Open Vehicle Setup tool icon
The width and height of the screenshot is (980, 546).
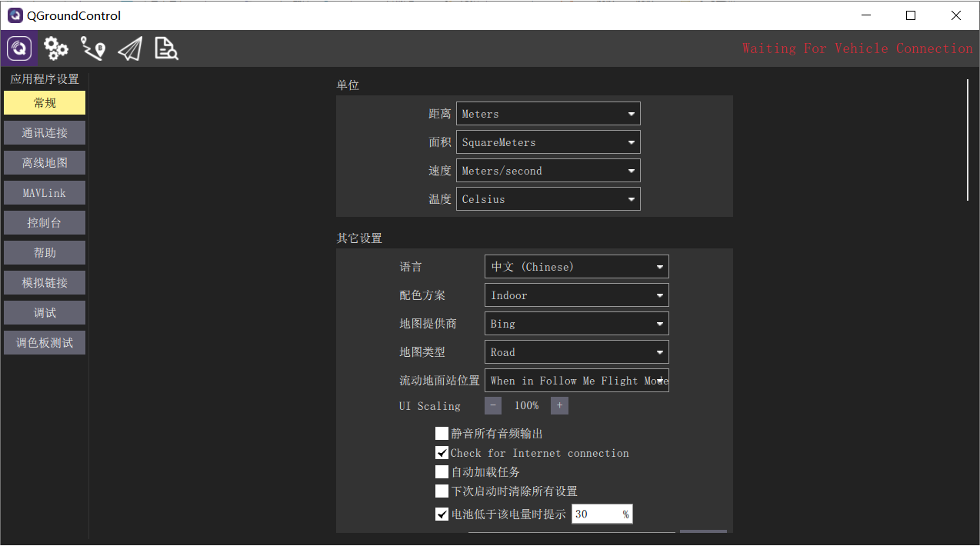[92, 48]
